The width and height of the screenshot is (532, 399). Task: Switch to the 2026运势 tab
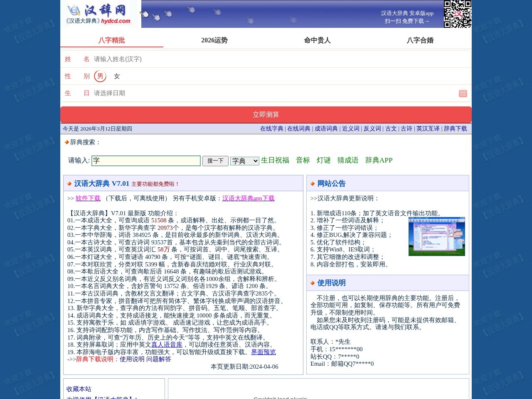click(x=214, y=40)
